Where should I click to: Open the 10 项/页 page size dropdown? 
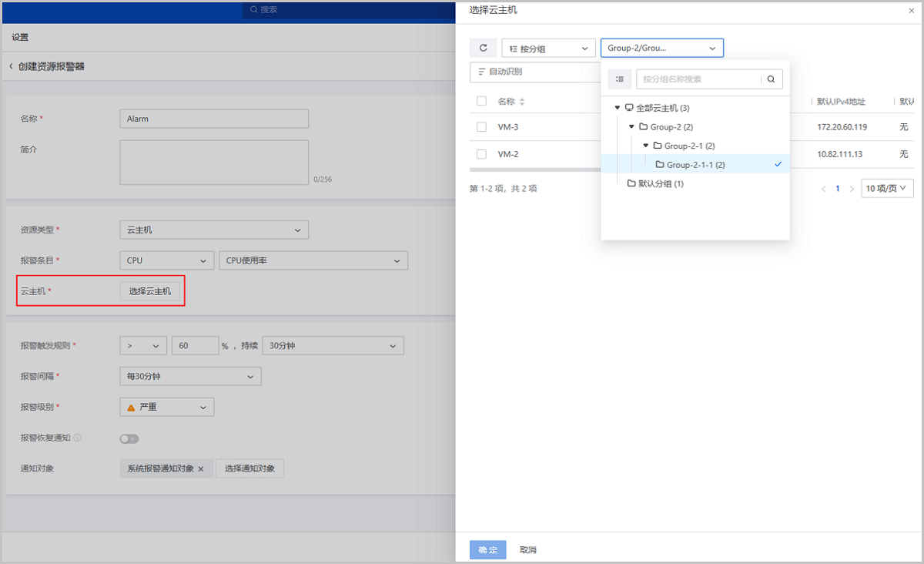point(887,188)
